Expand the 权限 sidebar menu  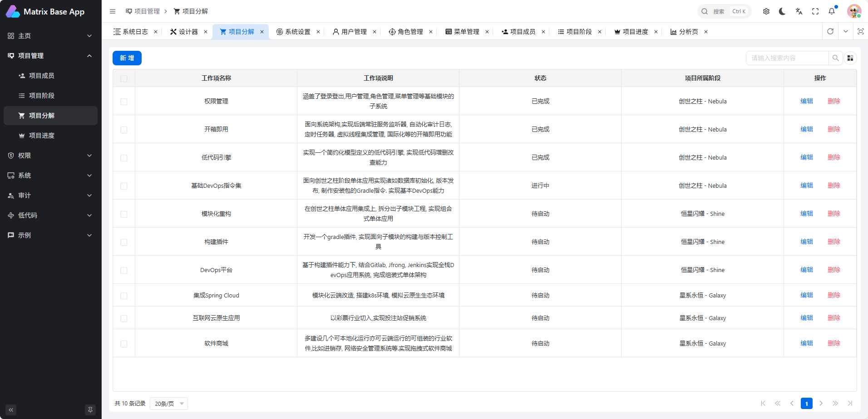click(x=50, y=156)
